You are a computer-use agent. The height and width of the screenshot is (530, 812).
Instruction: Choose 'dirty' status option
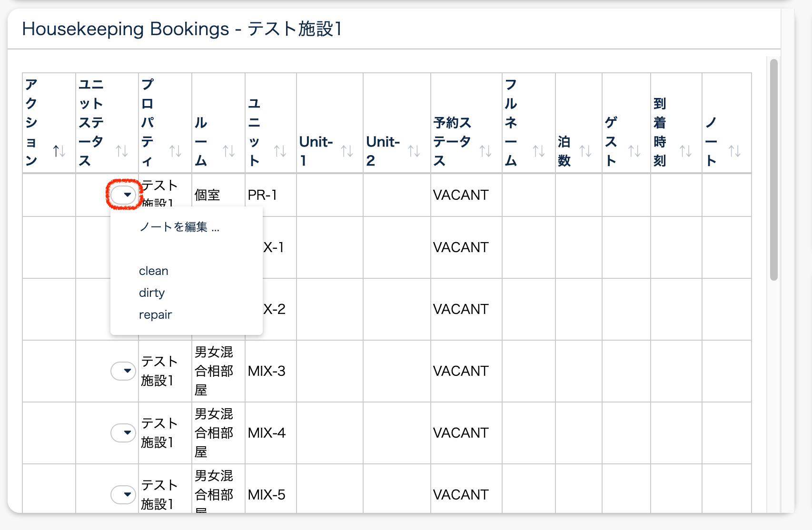(x=152, y=293)
